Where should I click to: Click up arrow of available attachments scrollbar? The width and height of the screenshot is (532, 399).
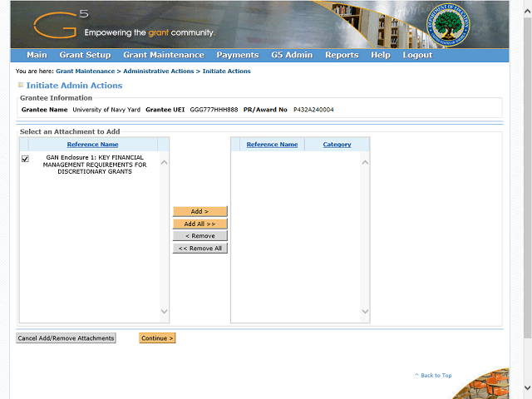pyautogui.click(x=165, y=163)
